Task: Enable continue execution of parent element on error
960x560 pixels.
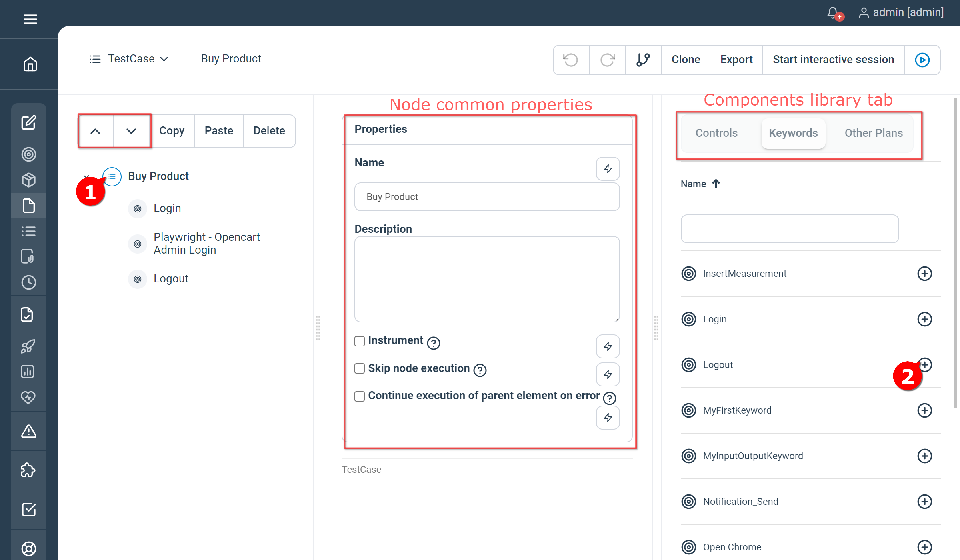Action: coord(359,396)
